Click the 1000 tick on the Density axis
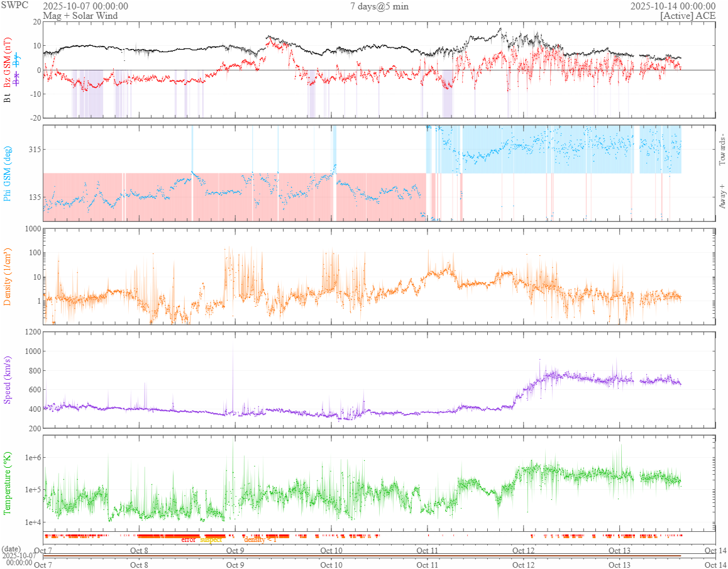728x569 pixels. 33,228
